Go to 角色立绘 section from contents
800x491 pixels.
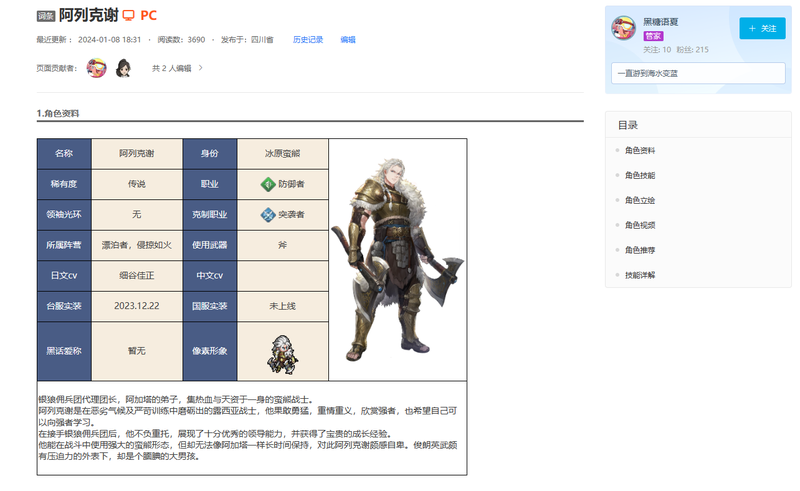[x=639, y=200]
